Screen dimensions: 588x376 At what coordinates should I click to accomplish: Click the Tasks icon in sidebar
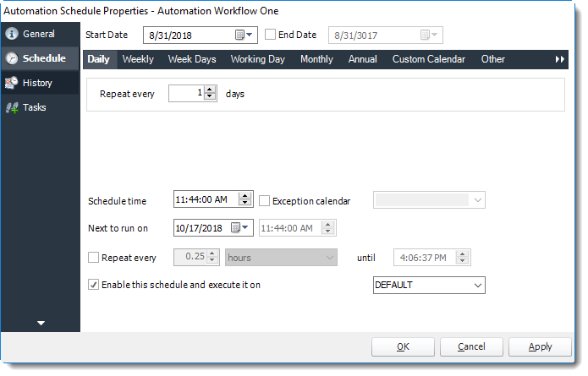point(13,108)
